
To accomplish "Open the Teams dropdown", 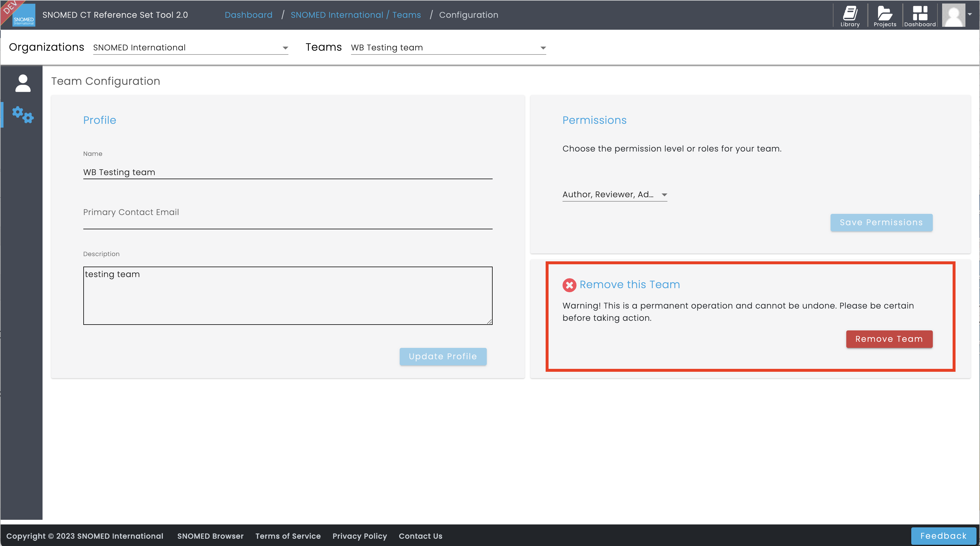I will (x=449, y=47).
